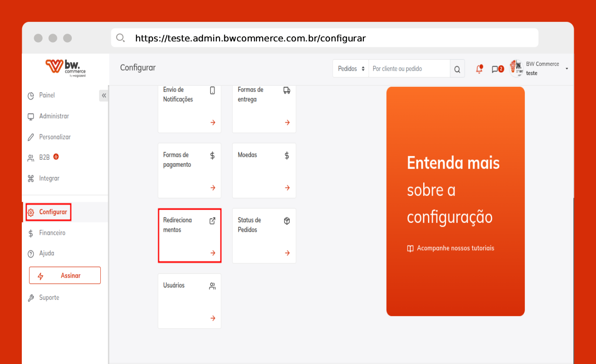Click the Formas de entrega truck icon
The width and height of the screenshot is (596, 364).
287,90
